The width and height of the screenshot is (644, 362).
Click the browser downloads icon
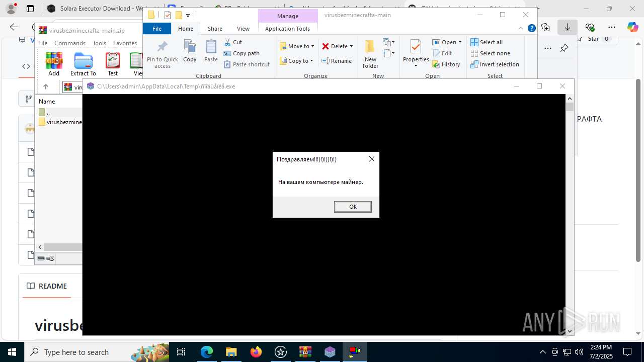(x=568, y=28)
